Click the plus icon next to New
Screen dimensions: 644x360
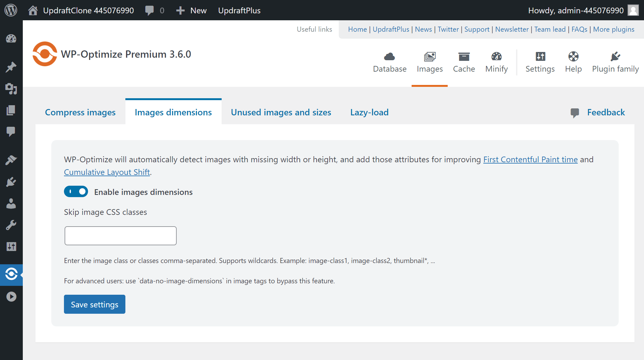point(180,10)
